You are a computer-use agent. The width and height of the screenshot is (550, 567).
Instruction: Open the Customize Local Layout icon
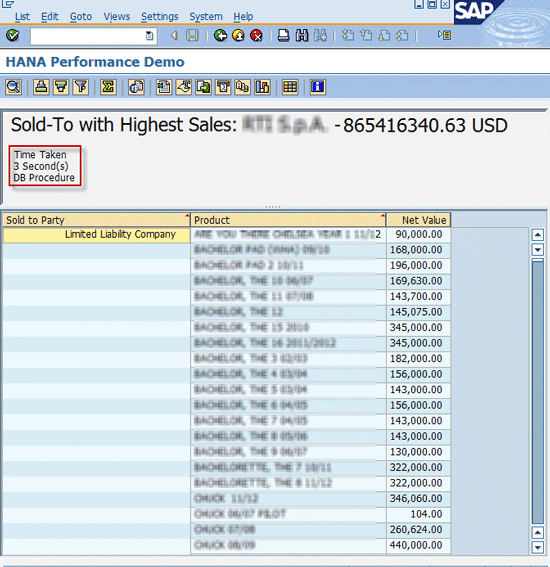pos(444,35)
